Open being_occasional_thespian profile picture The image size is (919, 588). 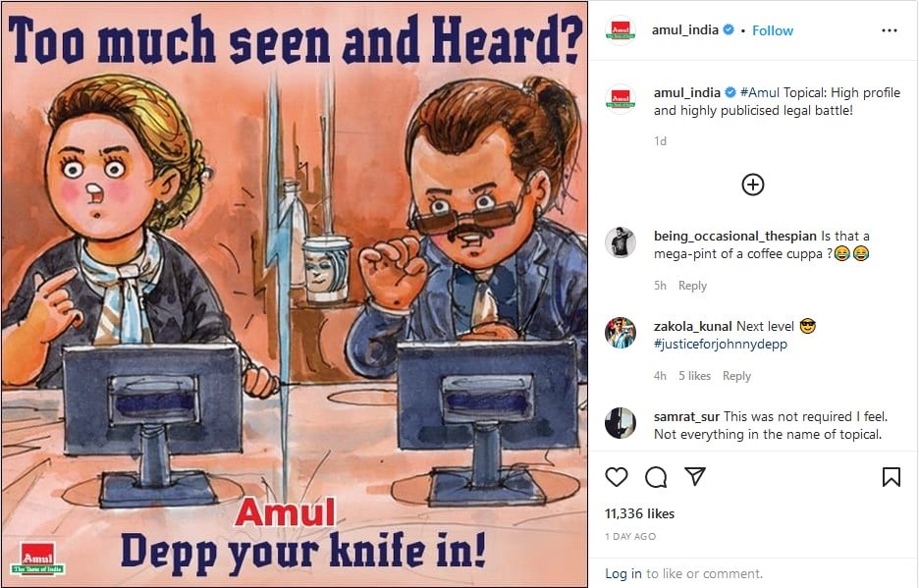[x=621, y=242]
